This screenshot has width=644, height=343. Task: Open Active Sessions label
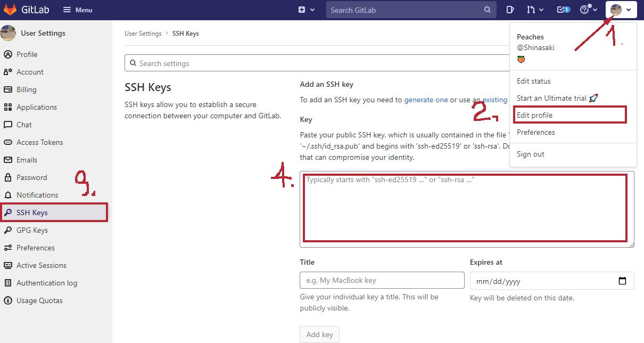click(42, 265)
